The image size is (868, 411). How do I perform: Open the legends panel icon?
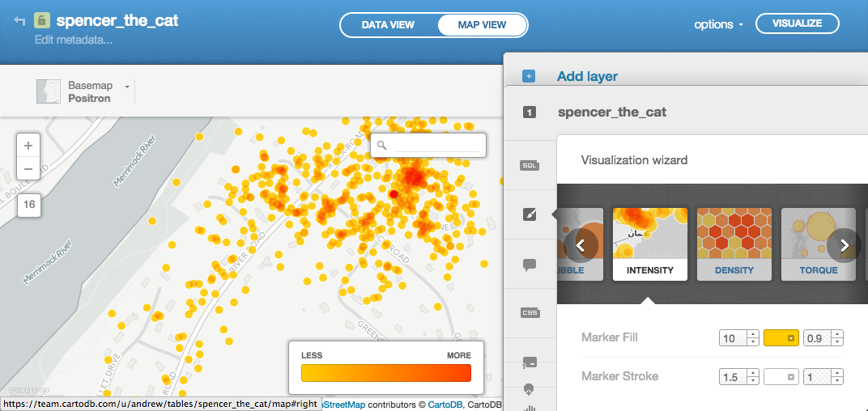coord(530,363)
